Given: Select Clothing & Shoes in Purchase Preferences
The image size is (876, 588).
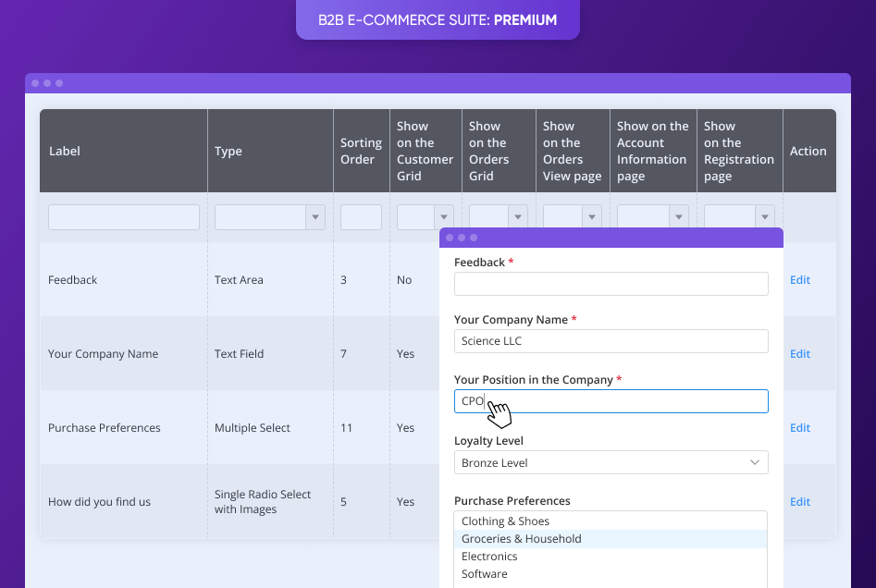Looking at the screenshot, I should point(611,521).
